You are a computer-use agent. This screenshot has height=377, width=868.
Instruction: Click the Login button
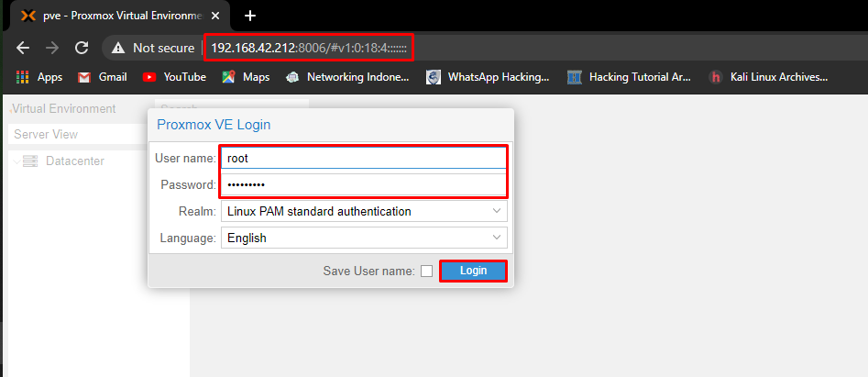tap(473, 271)
